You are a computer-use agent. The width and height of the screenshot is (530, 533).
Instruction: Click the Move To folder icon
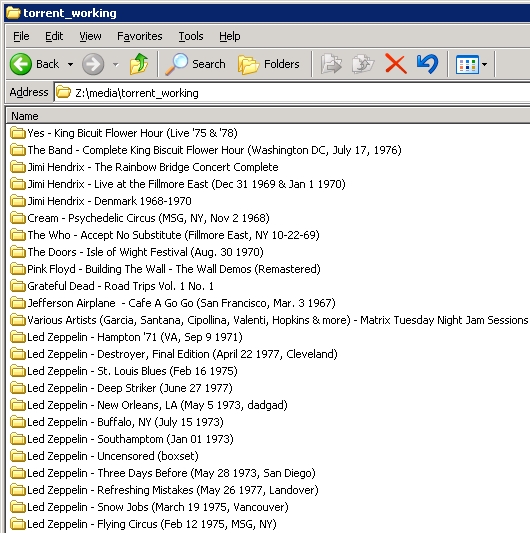(x=331, y=64)
